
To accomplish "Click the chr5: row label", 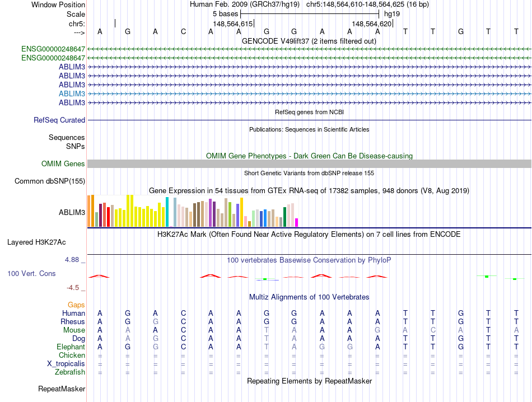I will [x=77, y=24].
